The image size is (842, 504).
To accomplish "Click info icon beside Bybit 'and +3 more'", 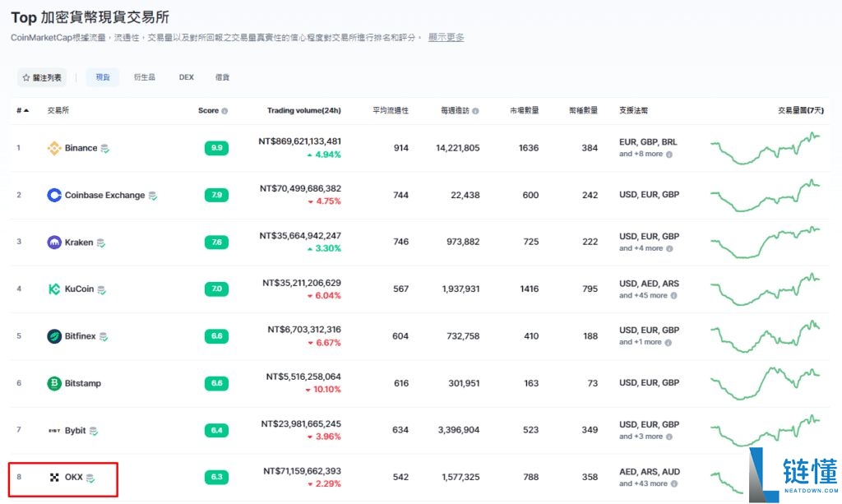I will [x=669, y=437].
